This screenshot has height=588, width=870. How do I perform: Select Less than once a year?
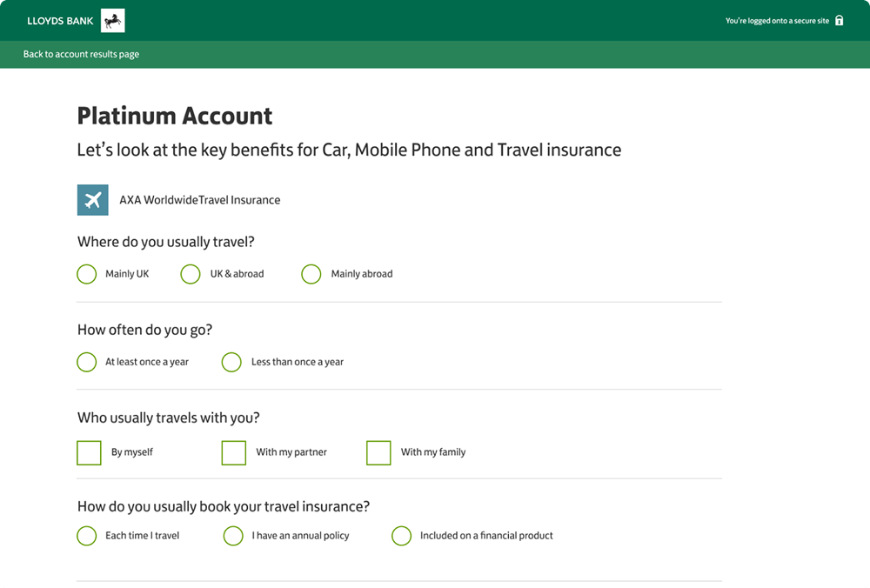tap(231, 362)
